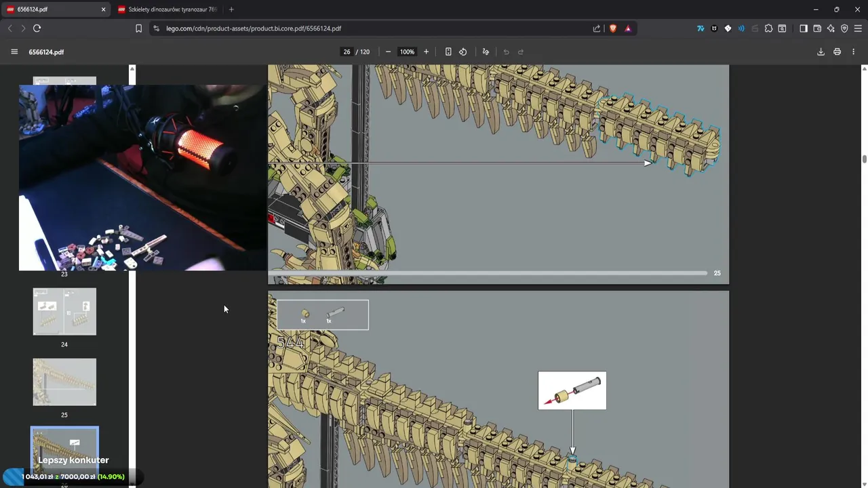Image resolution: width=868 pixels, height=488 pixels.
Task: Share this page icon in address bar
Action: (x=597, y=28)
